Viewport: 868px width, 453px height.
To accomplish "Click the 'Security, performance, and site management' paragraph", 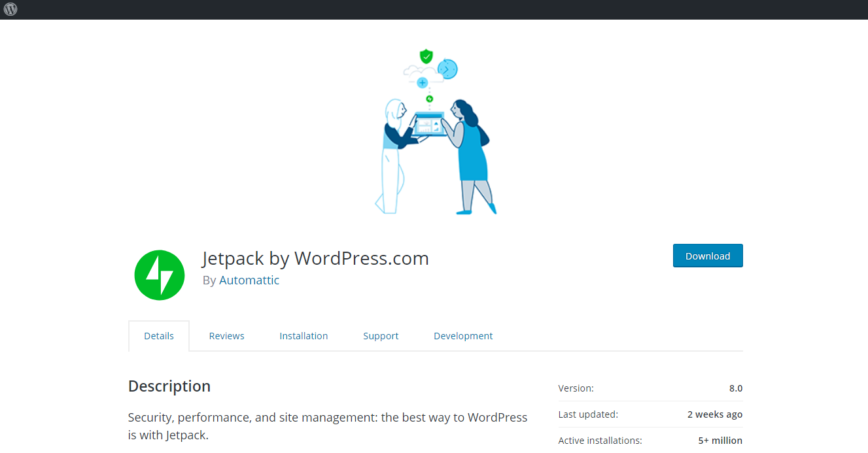I will point(328,426).
